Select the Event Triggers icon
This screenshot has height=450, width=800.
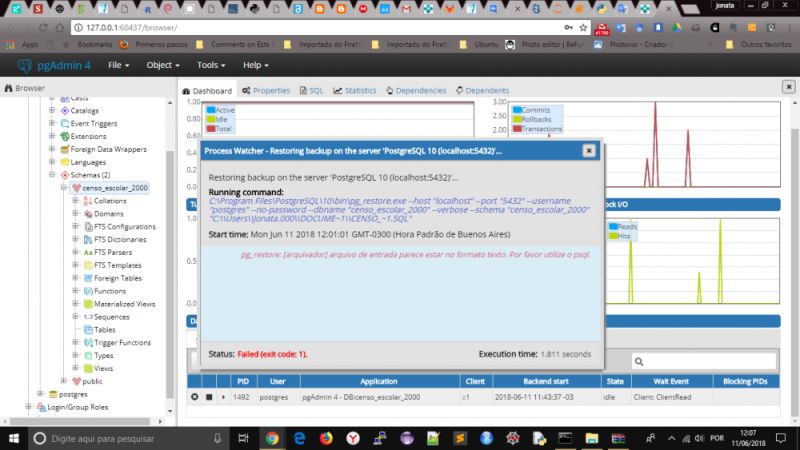click(x=65, y=123)
